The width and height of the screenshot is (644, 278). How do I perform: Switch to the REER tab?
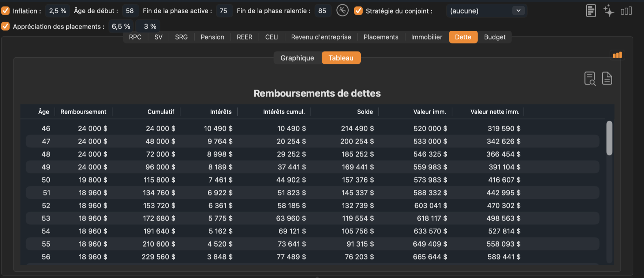pos(244,37)
